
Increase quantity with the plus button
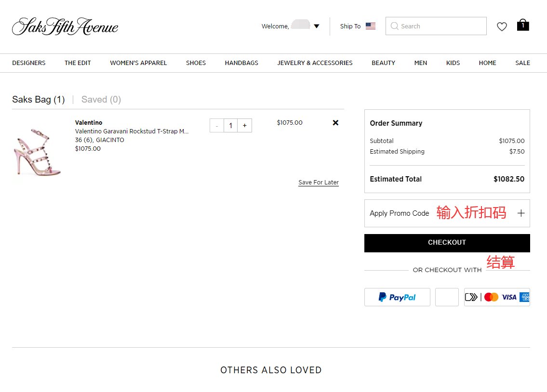point(244,125)
